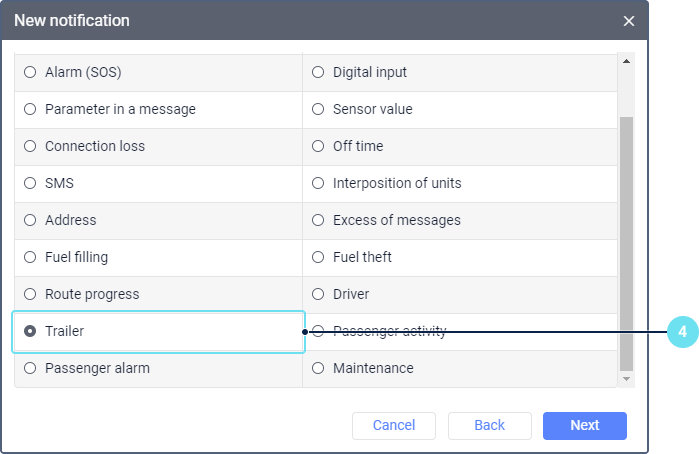The height and width of the screenshot is (454, 699).
Task: Cancel the new notification dialog
Action: point(393,425)
